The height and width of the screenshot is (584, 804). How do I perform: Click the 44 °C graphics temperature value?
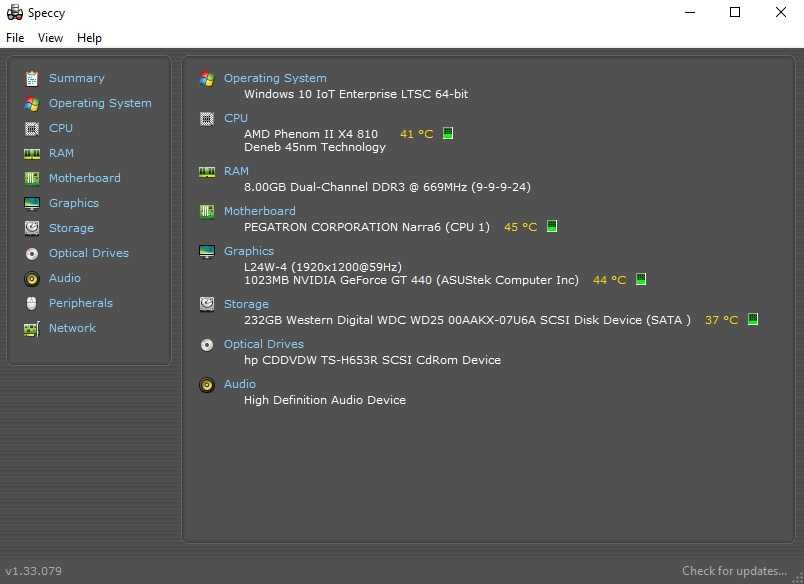coord(609,280)
